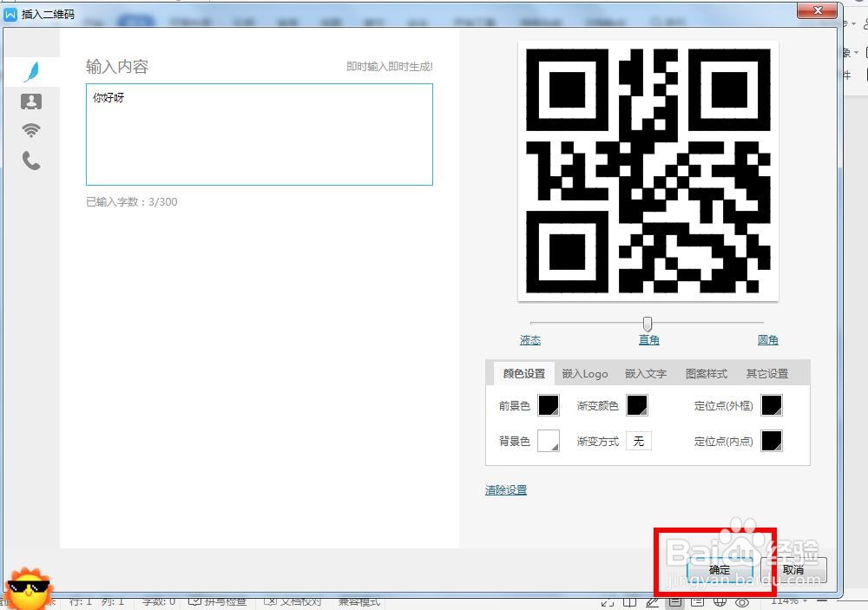This screenshot has width=868, height=610.
Task: Open the 其它设置 tab
Action: click(767, 374)
